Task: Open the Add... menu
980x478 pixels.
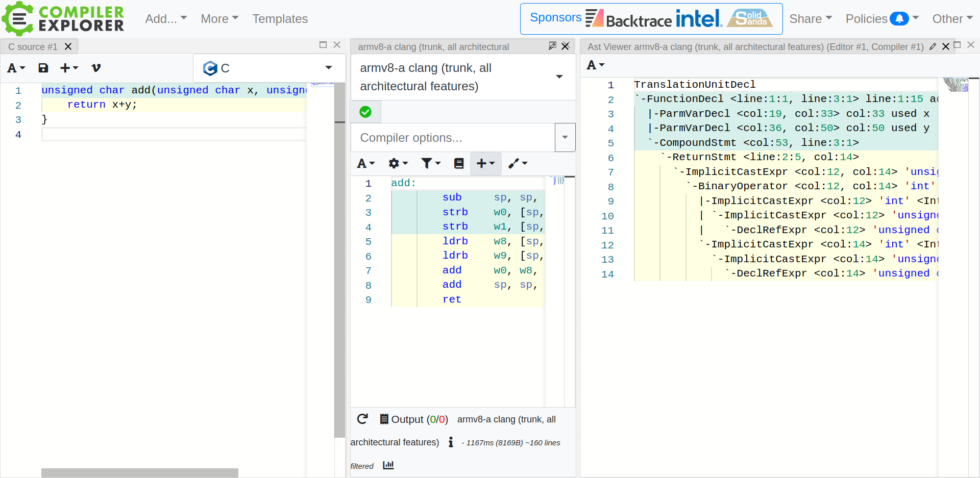Action: point(166,19)
